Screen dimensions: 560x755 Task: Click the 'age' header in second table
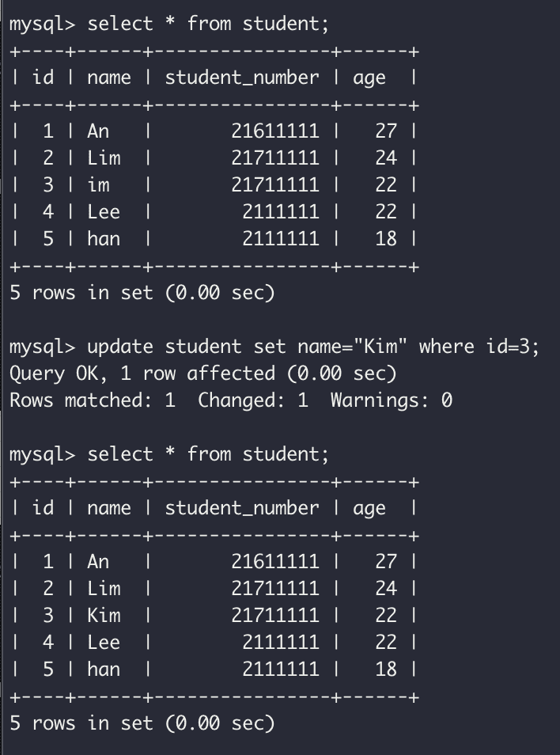(369, 509)
